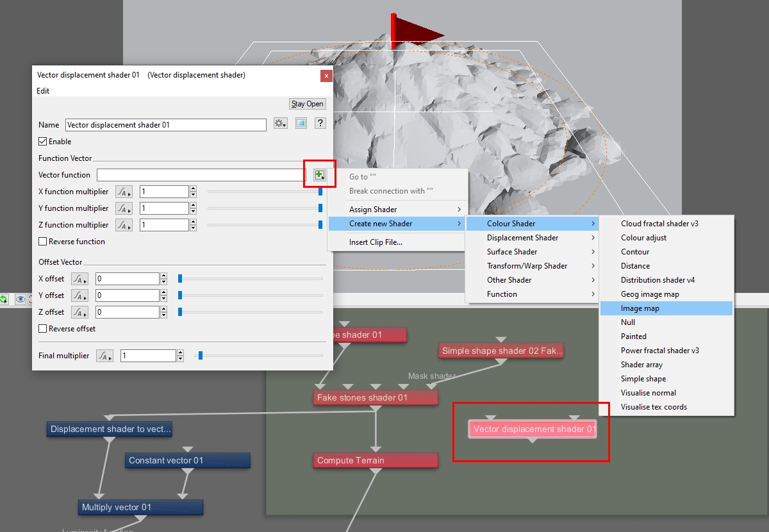Open the shader preview window icon
The image size is (769, 532).
(x=301, y=124)
